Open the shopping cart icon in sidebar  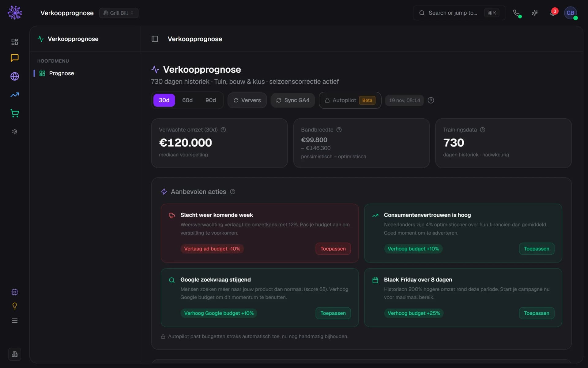coord(15,113)
